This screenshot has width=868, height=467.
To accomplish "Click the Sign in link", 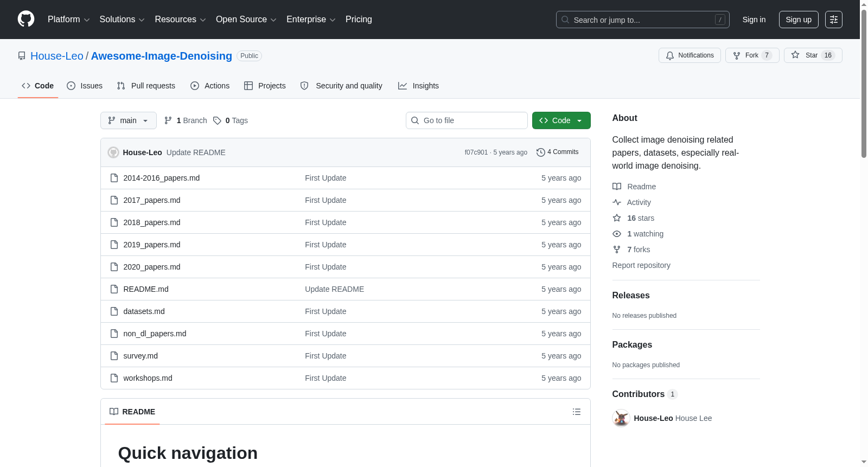I will [x=754, y=20].
